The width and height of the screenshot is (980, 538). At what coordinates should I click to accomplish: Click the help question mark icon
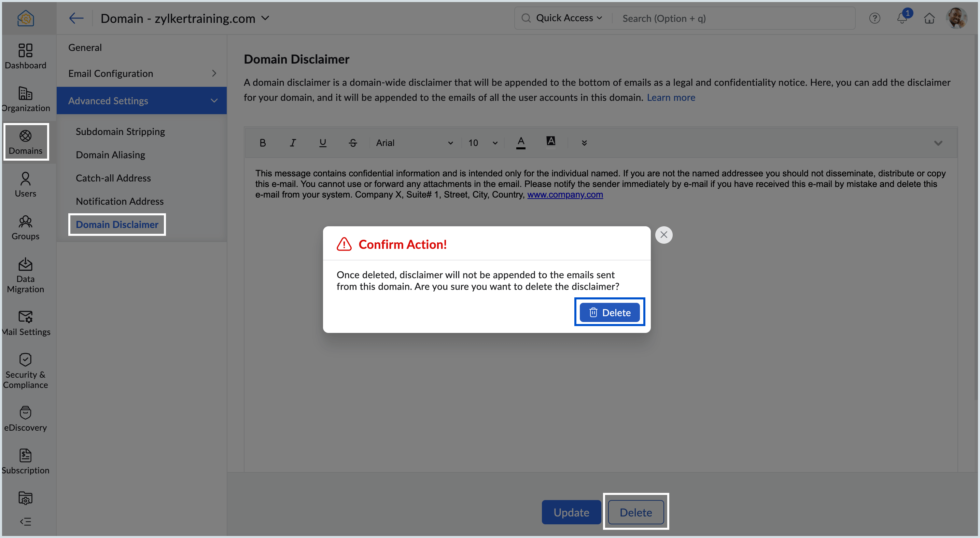[x=874, y=18]
